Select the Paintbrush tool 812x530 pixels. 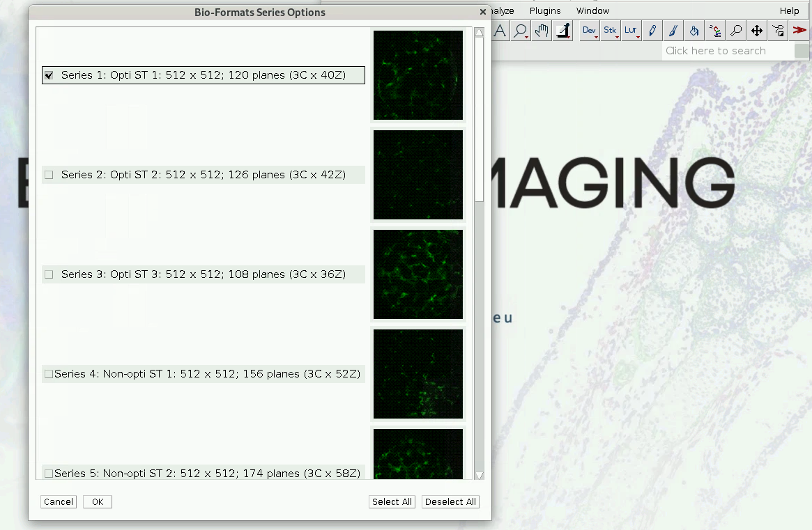point(673,31)
